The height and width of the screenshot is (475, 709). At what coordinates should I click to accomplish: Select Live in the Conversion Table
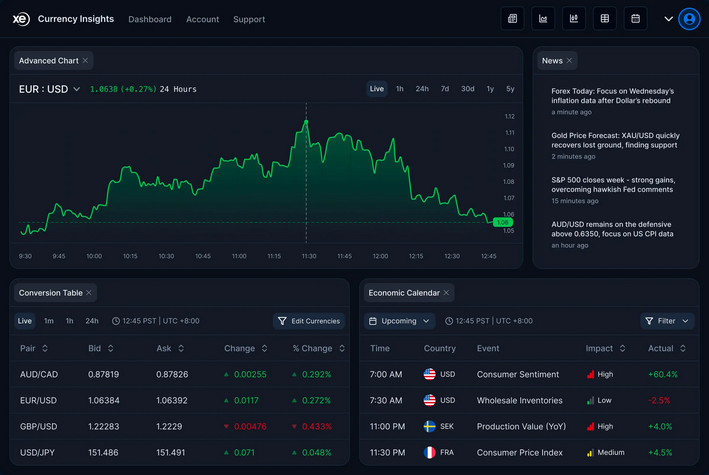point(25,321)
